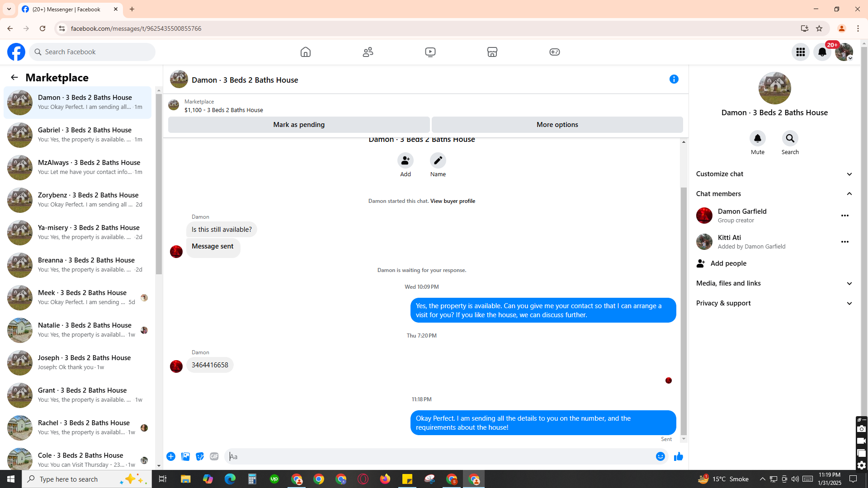Open your account profile menu
The width and height of the screenshot is (868, 488).
844,52
